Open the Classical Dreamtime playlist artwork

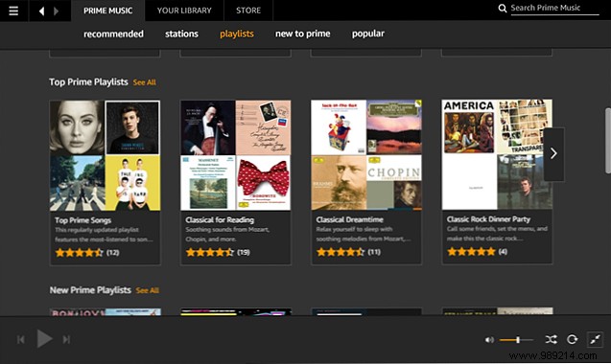point(365,155)
